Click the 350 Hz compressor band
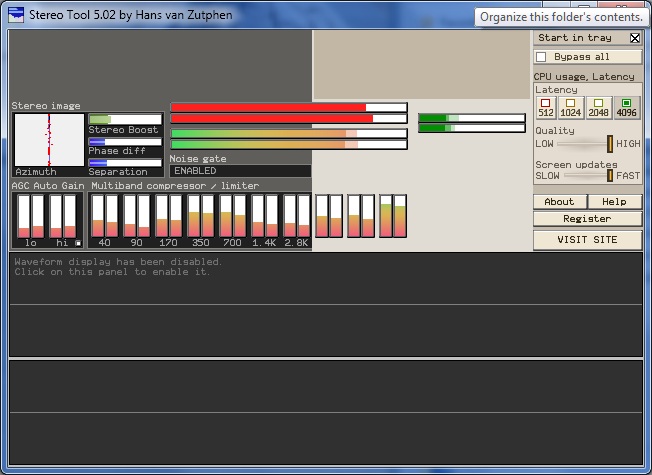652x475 pixels. coord(201,216)
